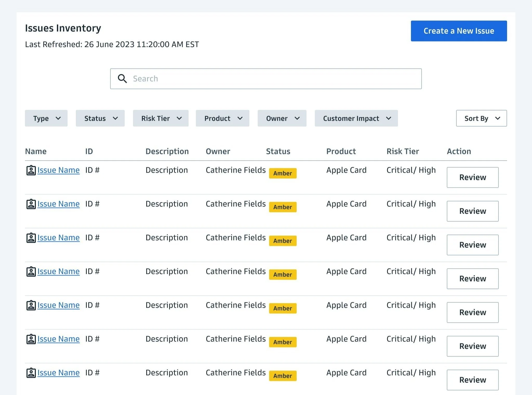Click Review in the fourth issue row
This screenshot has height=395, width=532.
pyautogui.click(x=473, y=279)
